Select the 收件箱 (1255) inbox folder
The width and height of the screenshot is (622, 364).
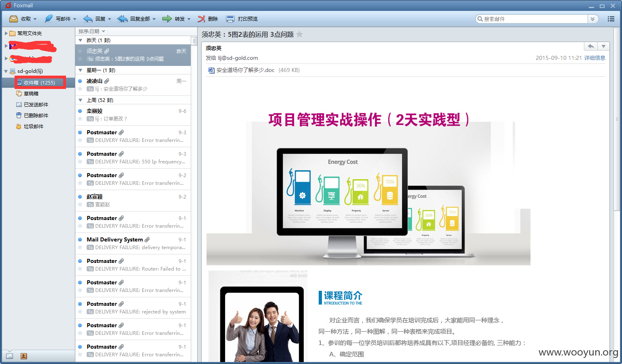pos(40,83)
